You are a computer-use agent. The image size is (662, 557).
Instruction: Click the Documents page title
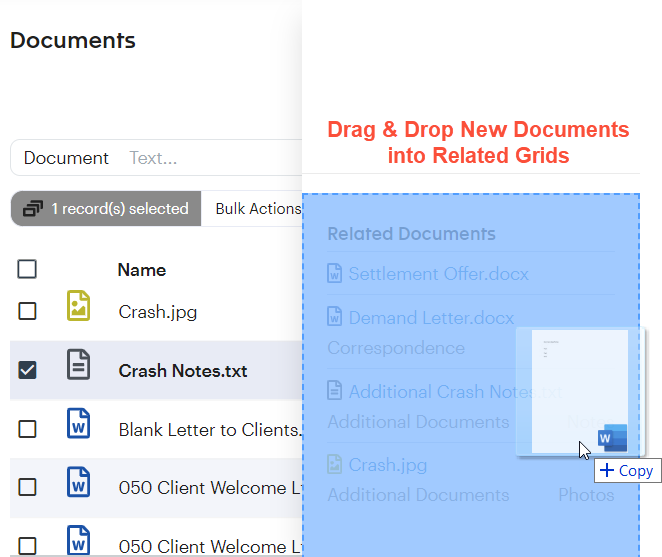pyautogui.click(x=73, y=41)
